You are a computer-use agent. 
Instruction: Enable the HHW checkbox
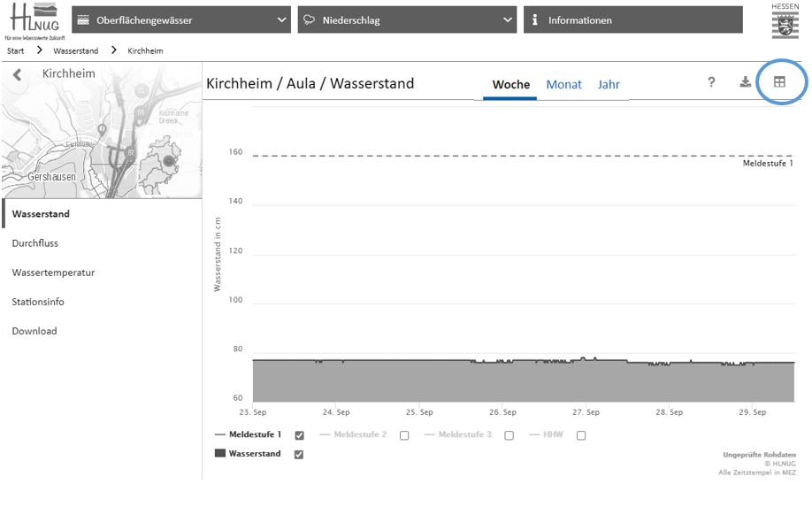click(581, 435)
